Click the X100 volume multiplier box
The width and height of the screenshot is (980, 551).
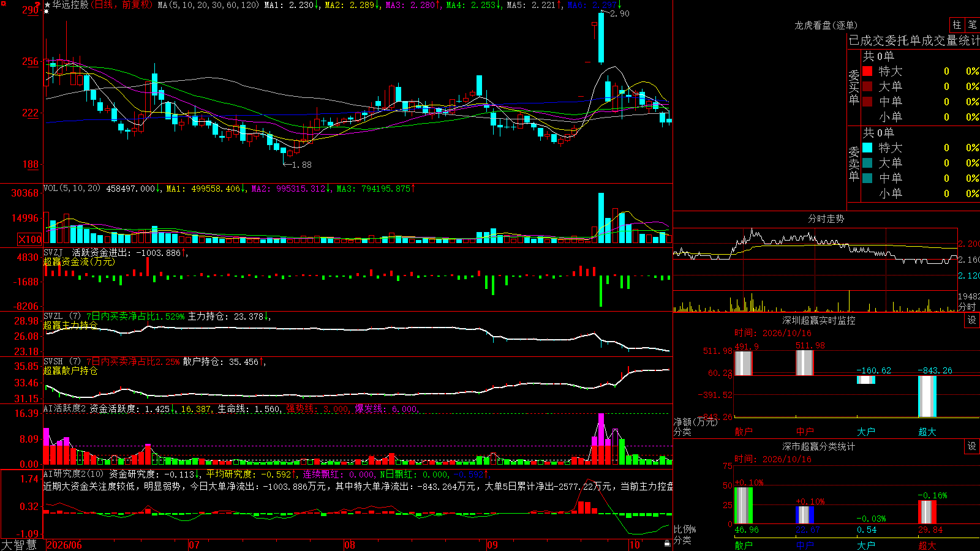pyautogui.click(x=30, y=239)
